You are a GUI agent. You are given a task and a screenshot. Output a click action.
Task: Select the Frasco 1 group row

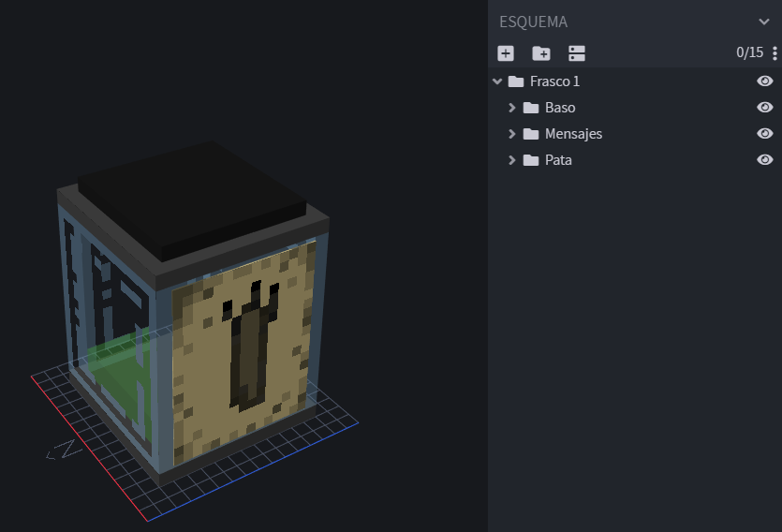pos(635,81)
